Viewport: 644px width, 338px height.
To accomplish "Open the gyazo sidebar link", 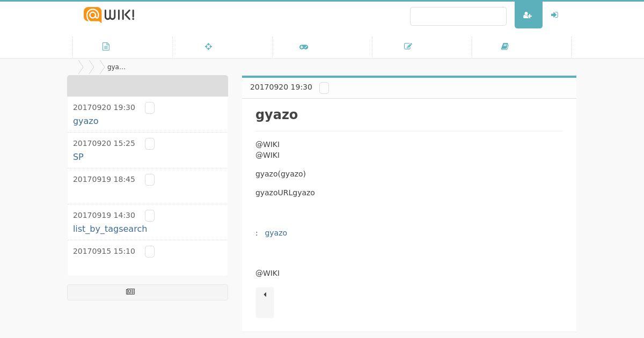I will coord(86,121).
